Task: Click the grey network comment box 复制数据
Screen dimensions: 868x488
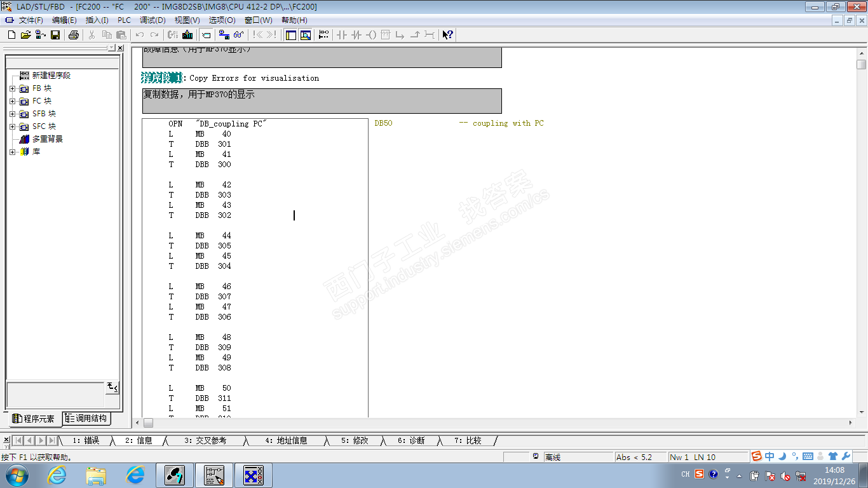Action: coord(322,101)
